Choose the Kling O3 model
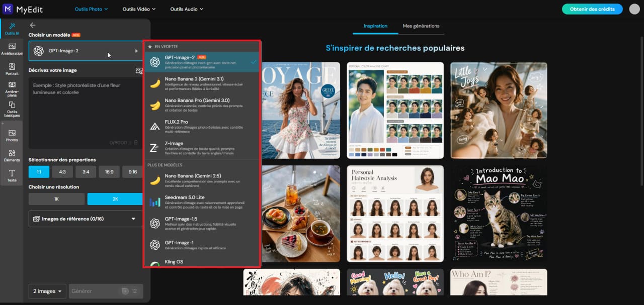This screenshot has height=305, width=644. (x=203, y=262)
